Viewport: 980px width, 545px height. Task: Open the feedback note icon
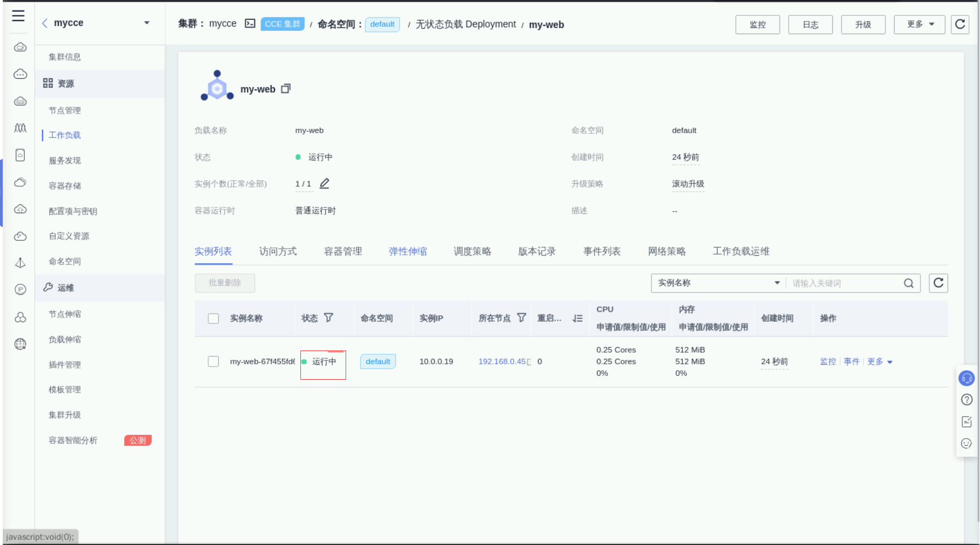(967, 422)
